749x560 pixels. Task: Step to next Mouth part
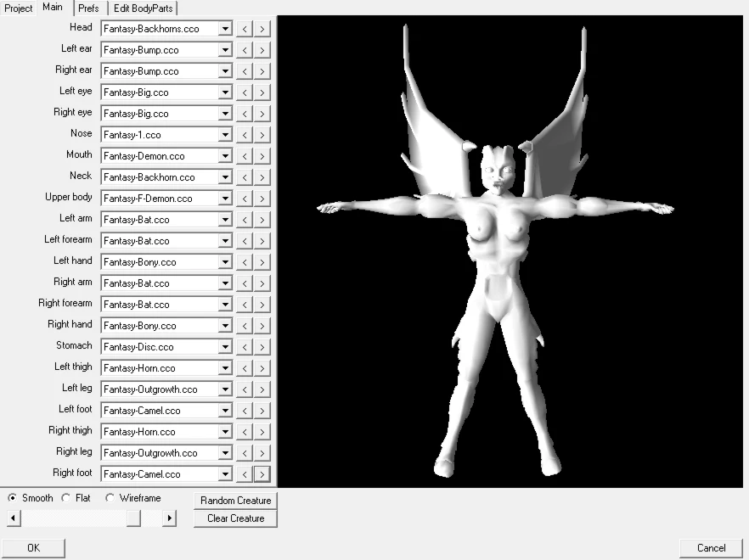click(x=262, y=156)
